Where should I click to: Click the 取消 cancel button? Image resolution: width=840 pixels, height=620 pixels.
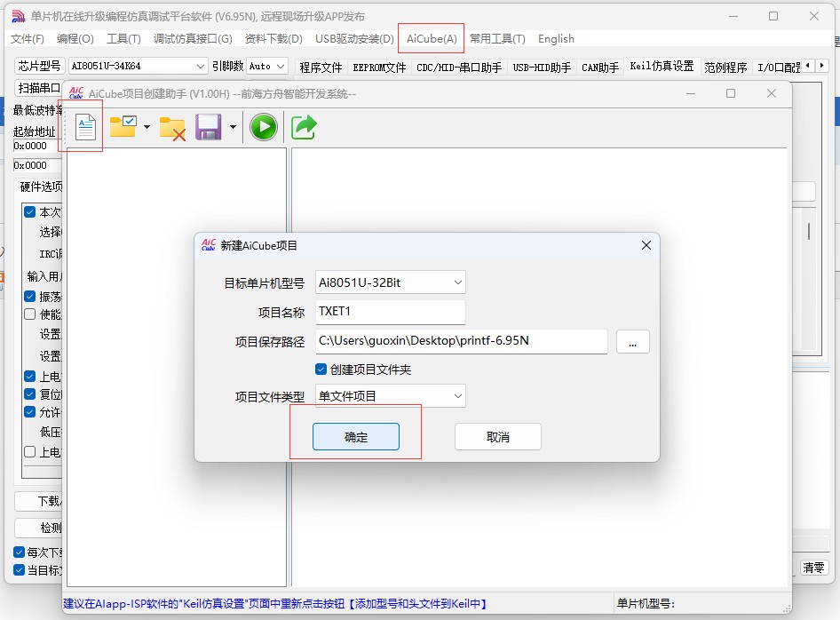pyautogui.click(x=497, y=437)
